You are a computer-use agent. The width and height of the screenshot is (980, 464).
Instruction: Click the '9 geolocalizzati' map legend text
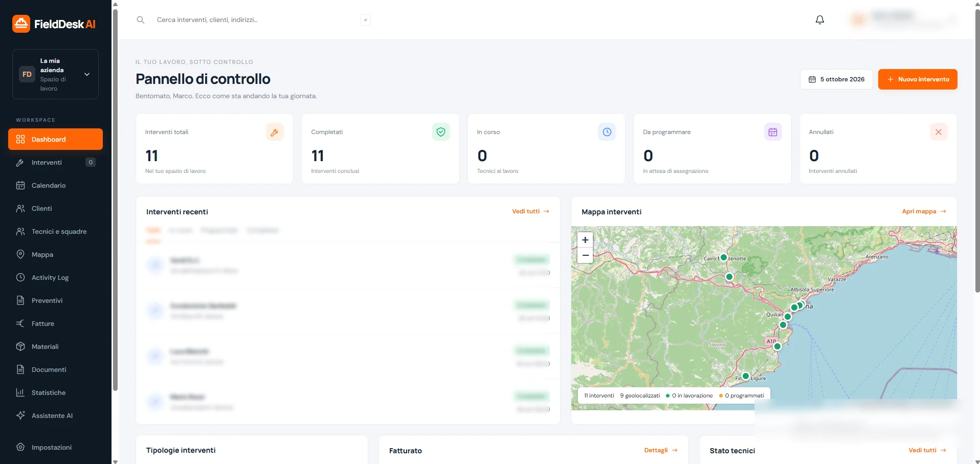click(x=640, y=395)
